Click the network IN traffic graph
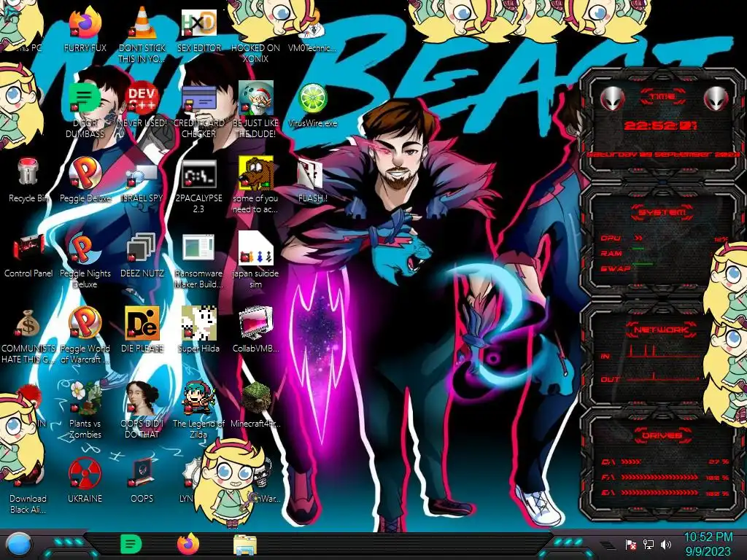The image size is (747, 560). [664, 351]
